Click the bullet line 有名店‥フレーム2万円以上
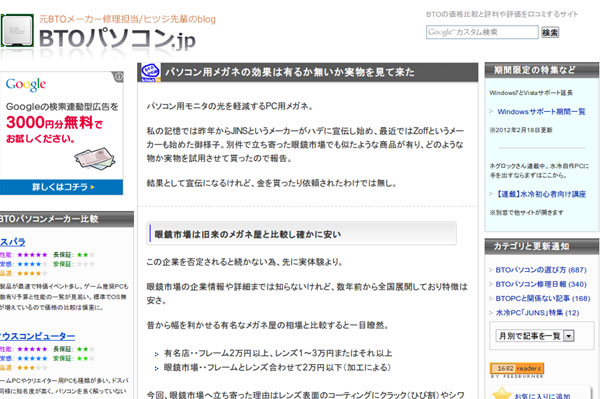This screenshot has width=600, height=399. click(278, 353)
